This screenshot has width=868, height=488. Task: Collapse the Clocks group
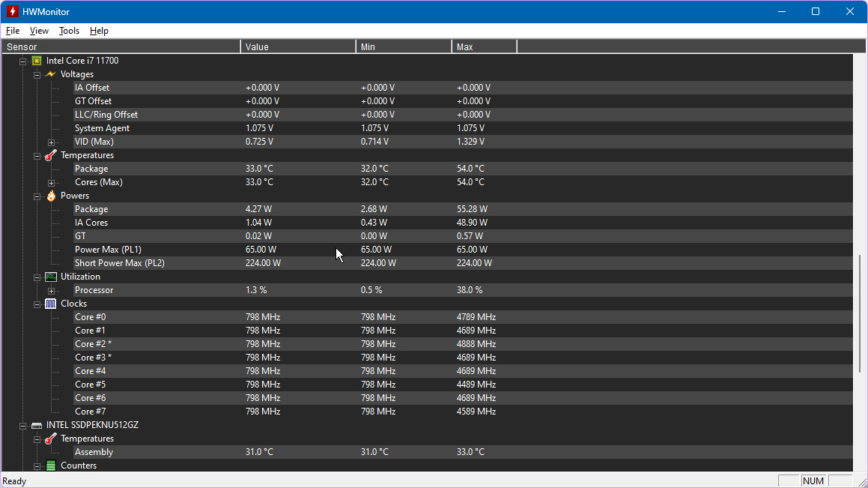(37, 304)
